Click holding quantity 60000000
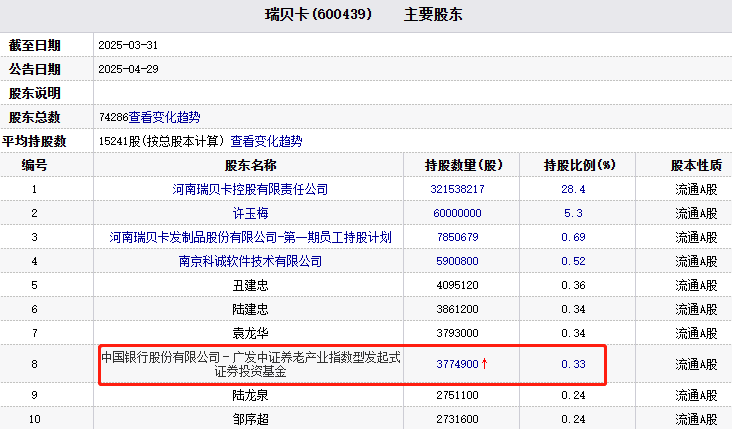The image size is (732, 429). [x=457, y=213]
